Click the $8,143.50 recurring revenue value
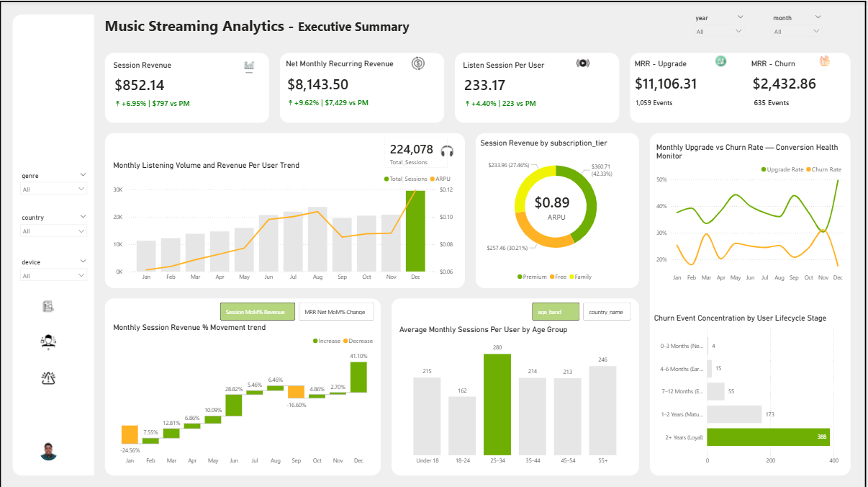Screen dimensions: 868x487 (x=317, y=84)
